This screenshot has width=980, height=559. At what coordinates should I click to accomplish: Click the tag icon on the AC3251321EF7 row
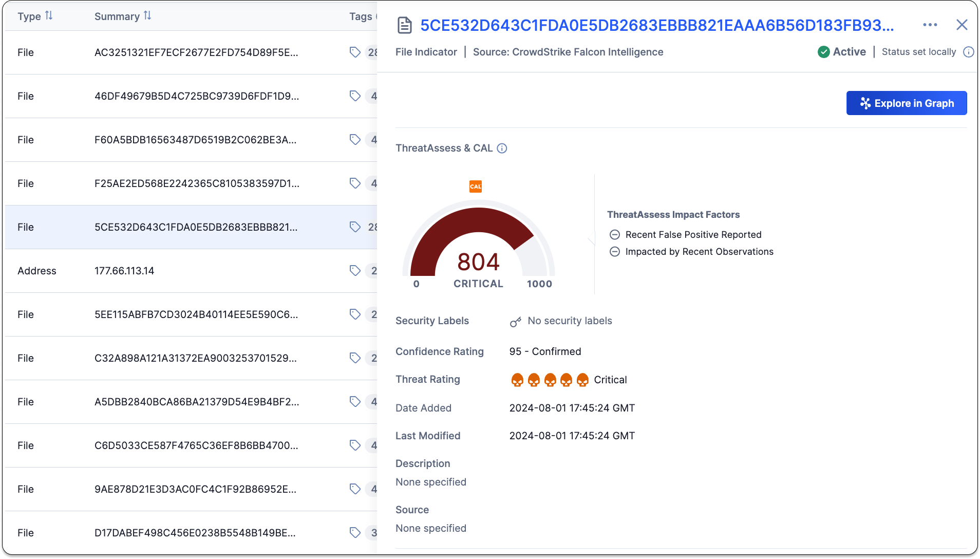[355, 52]
